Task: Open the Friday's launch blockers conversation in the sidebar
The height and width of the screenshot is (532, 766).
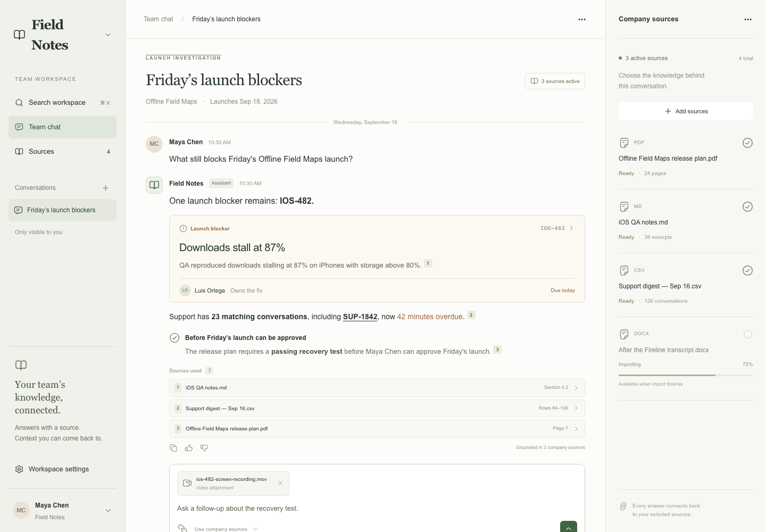Action: 62,210
